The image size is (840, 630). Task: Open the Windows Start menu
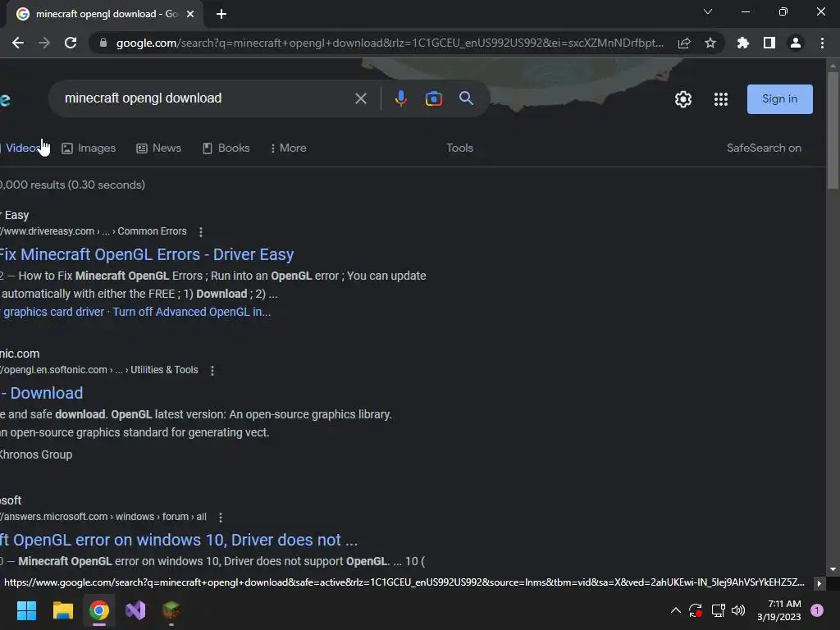pyautogui.click(x=26, y=610)
